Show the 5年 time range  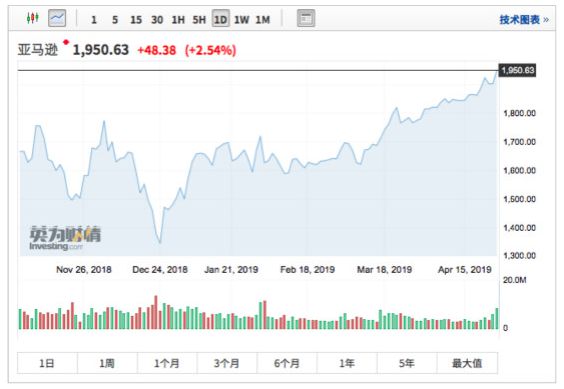[407, 363]
